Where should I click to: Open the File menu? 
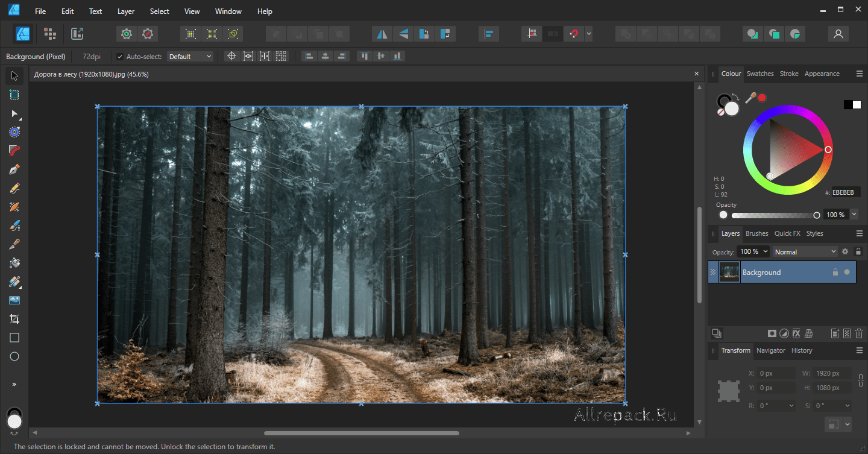40,11
